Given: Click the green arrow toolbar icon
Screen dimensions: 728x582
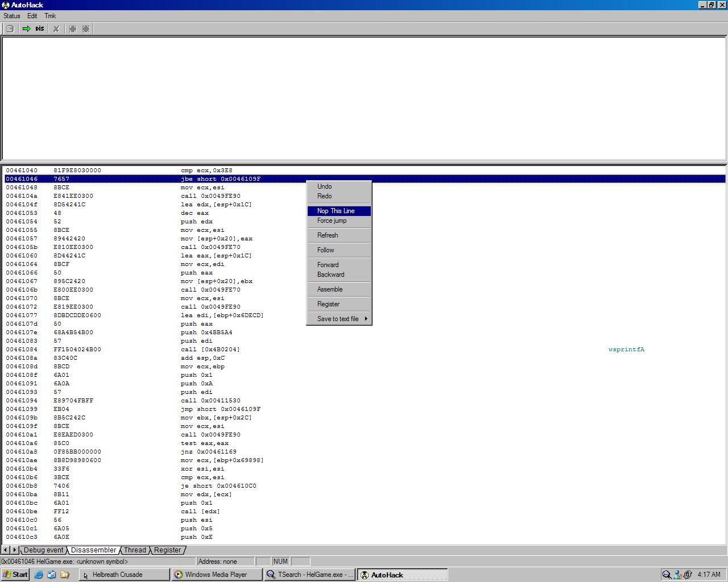Looking at the screenshot, I should [26, 29].
